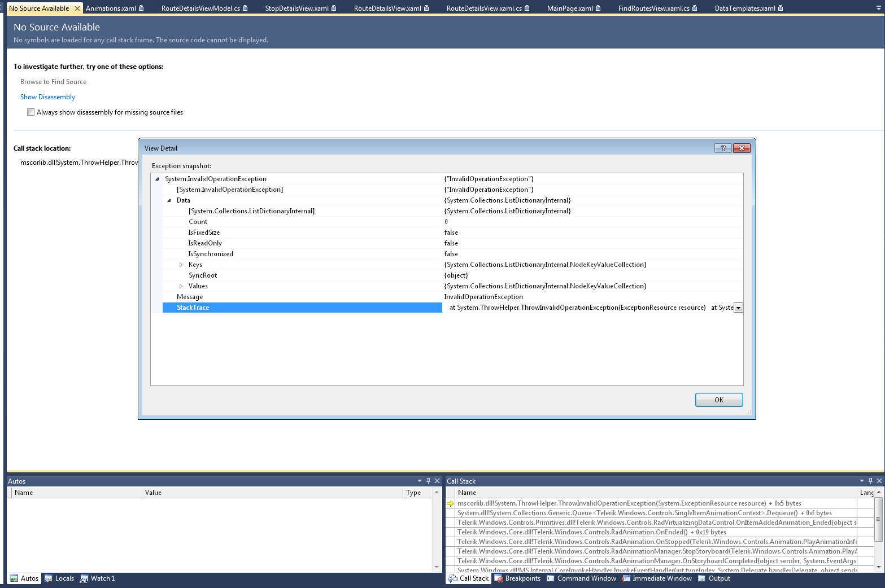Pin the Autos panel
This screenshot has height=588, width=885.
428,481
